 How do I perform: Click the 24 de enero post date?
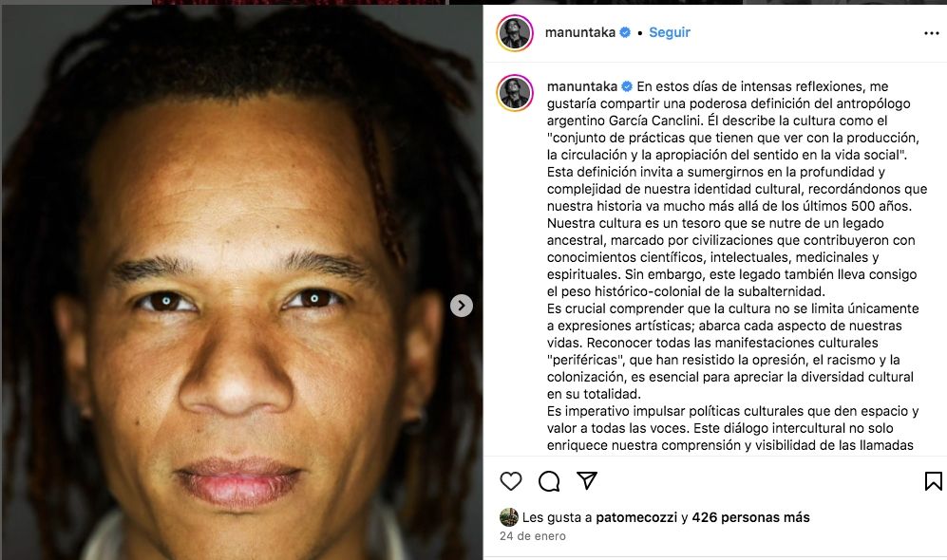click(533, 536)
